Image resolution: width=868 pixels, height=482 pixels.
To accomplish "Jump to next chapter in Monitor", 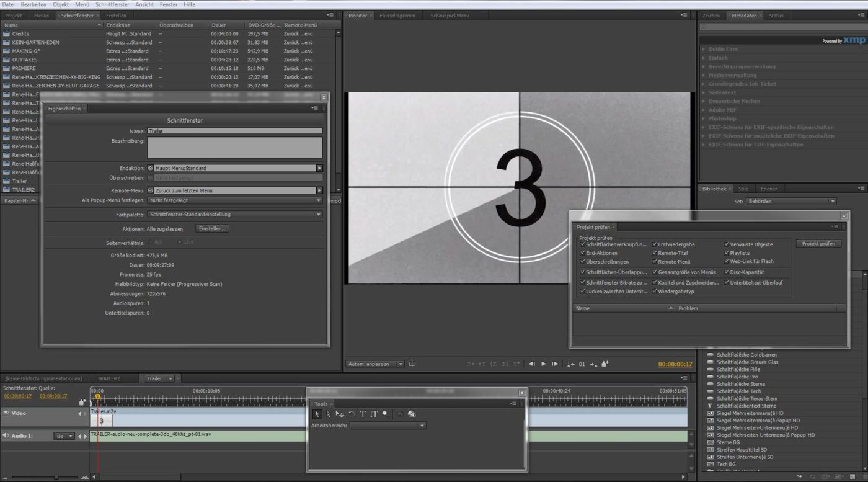I will pos(594,364).
